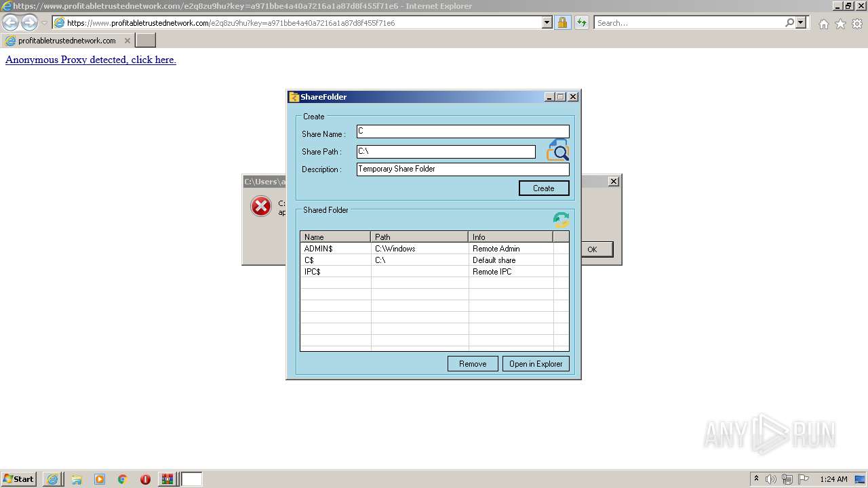Click the refresh page icon
The width and height of the screenshot is (868, 488).
click(581, 22)
